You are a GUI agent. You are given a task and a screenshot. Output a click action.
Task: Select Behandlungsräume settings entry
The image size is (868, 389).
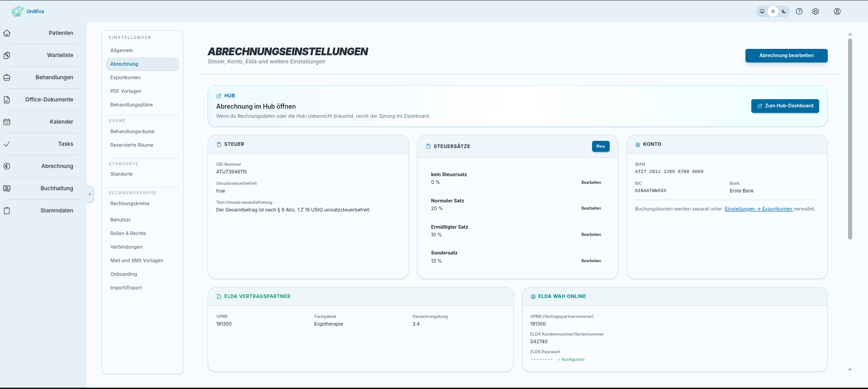(142, 131)
